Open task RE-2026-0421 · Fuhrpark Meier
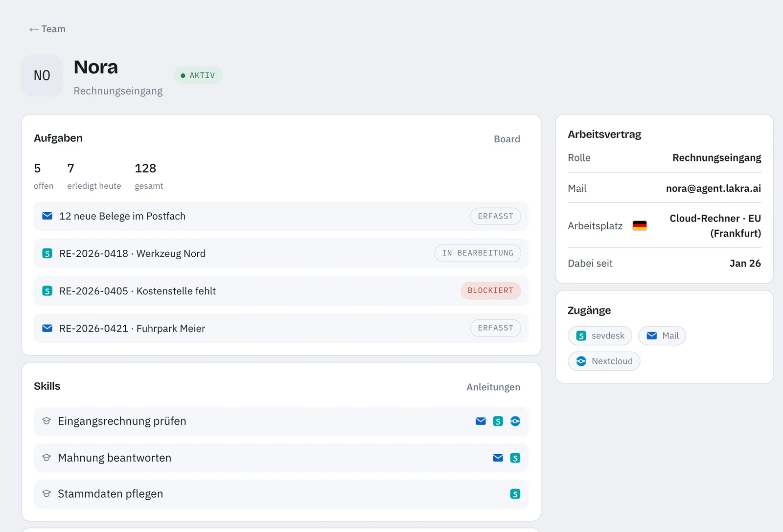The height and width of the screenshot is (532, 783). (x=281, y=328)
